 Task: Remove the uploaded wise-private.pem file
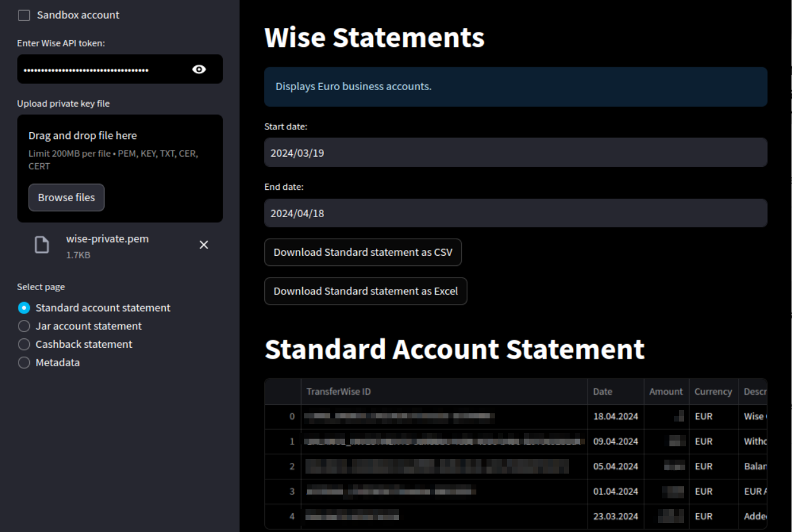204,245
